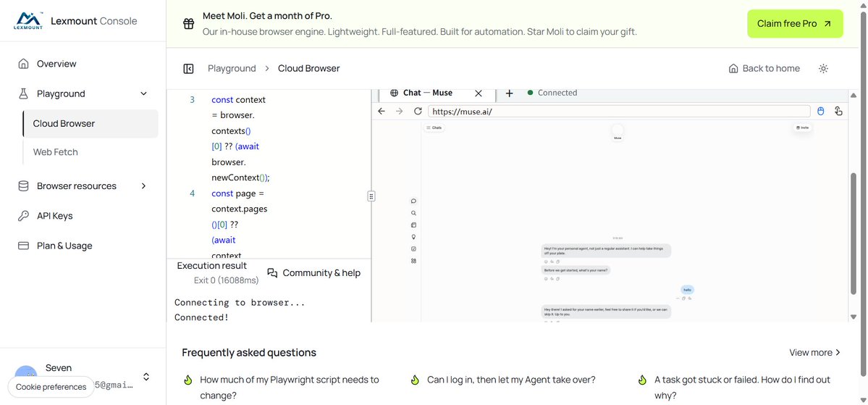Toggle the sidebar collapse icon
The image size is (868, 405).
188,69
